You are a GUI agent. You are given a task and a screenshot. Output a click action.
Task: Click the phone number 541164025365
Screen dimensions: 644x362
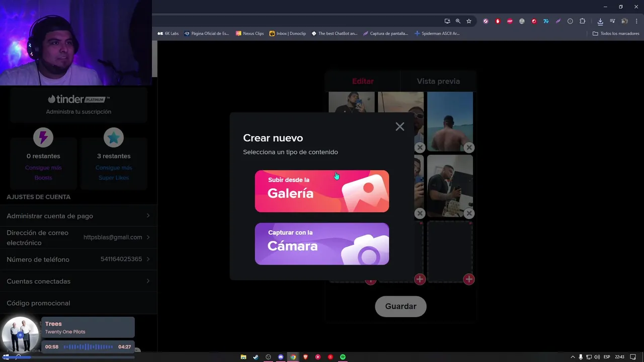coord(121,259)
